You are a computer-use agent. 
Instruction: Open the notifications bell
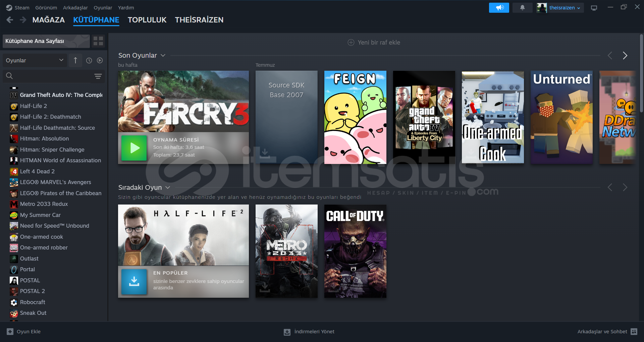point(522,8)
